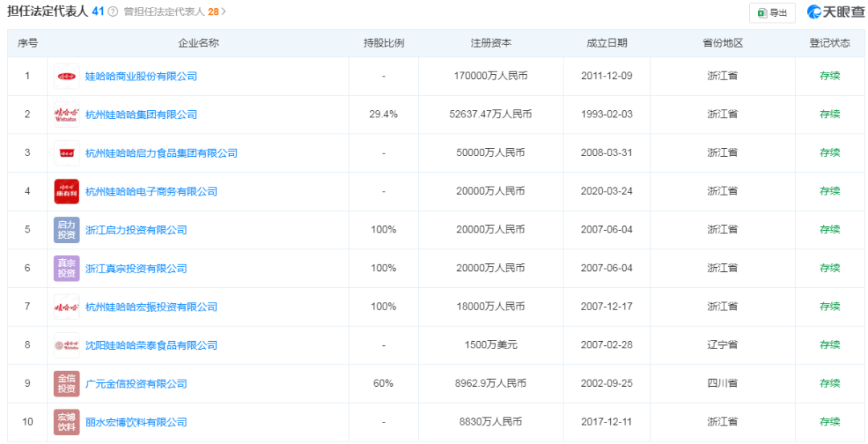The width and height of the screenshot is (868, 444).
Task: Click the help question mark icon beside 41
Action: [113, 12]
